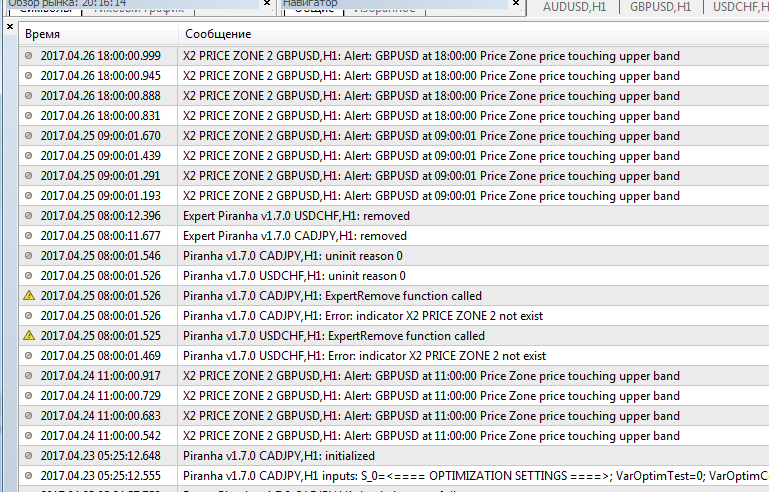Switch to the GBPUSD,H1 chart tab
Viewport: 769px width, 492px height.
(x=660, y=7)
